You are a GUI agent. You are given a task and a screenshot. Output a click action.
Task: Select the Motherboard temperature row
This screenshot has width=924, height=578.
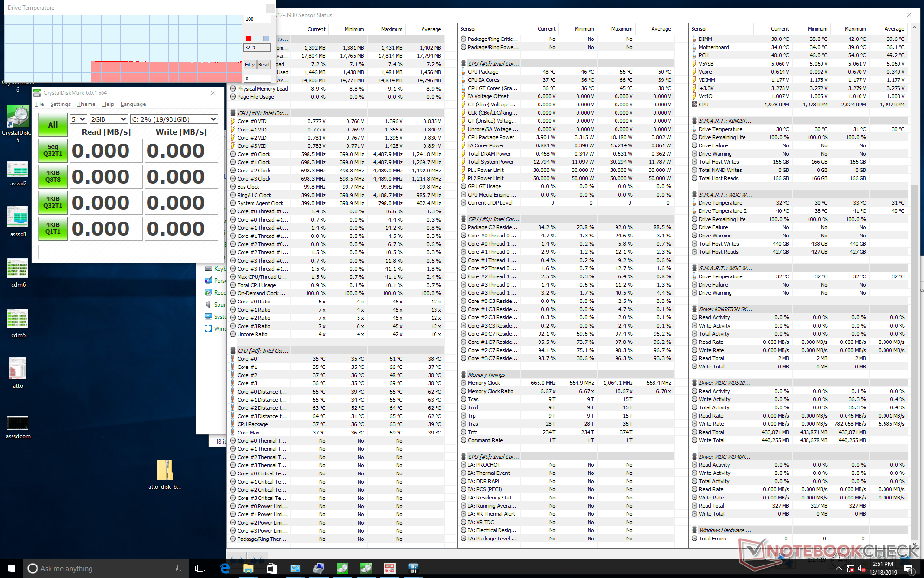click(x=799, y=47)
